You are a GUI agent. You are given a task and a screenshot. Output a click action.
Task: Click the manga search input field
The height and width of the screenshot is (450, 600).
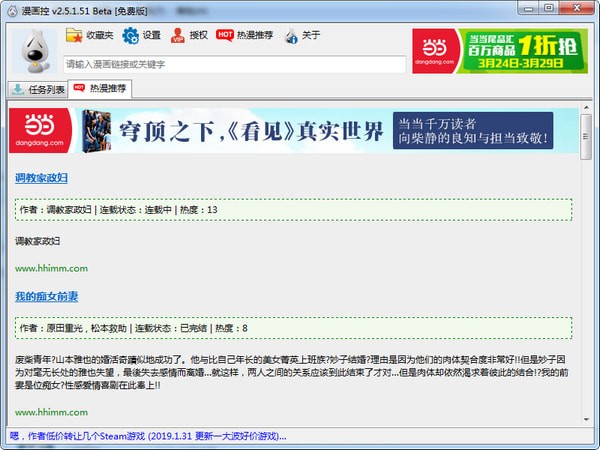tap(235, 64)
